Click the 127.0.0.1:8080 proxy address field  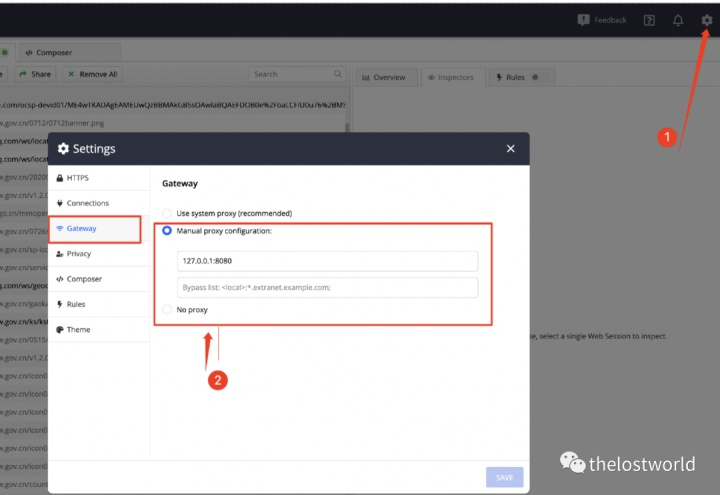click(327, 261)
